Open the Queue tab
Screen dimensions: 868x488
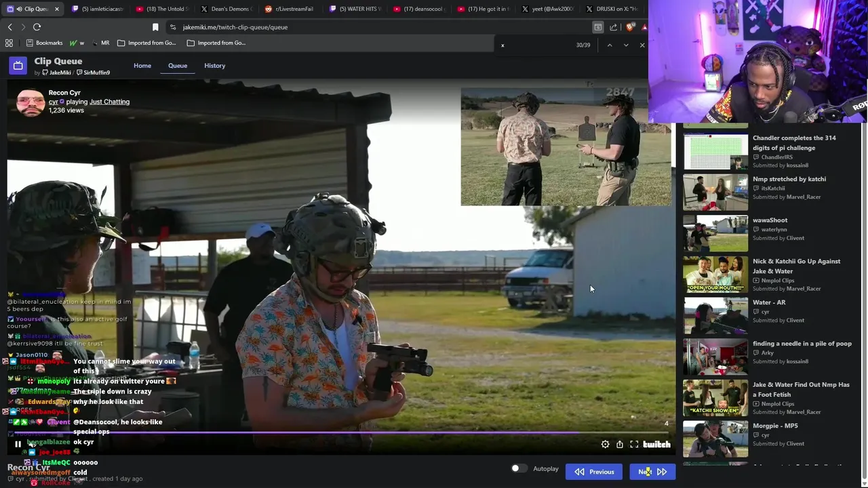(178, 66)
